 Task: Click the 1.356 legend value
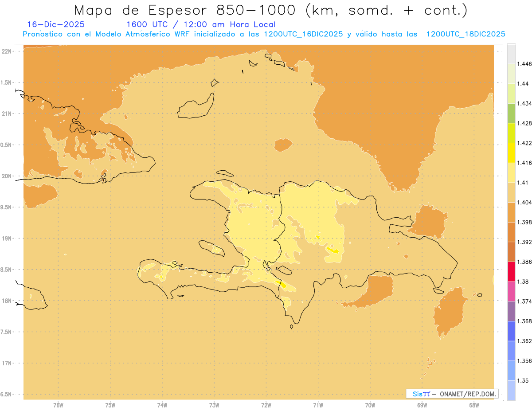tap(524, 361)
